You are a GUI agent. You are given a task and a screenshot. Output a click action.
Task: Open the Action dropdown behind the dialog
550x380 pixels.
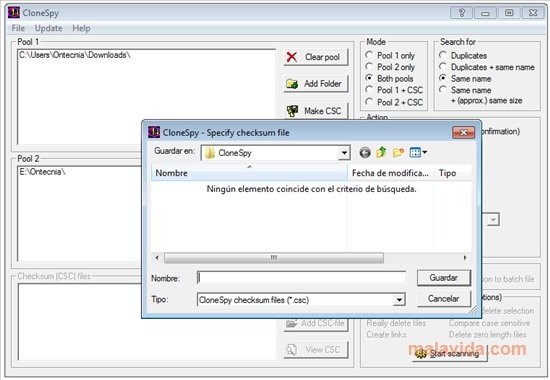click(x=493, y=220)
